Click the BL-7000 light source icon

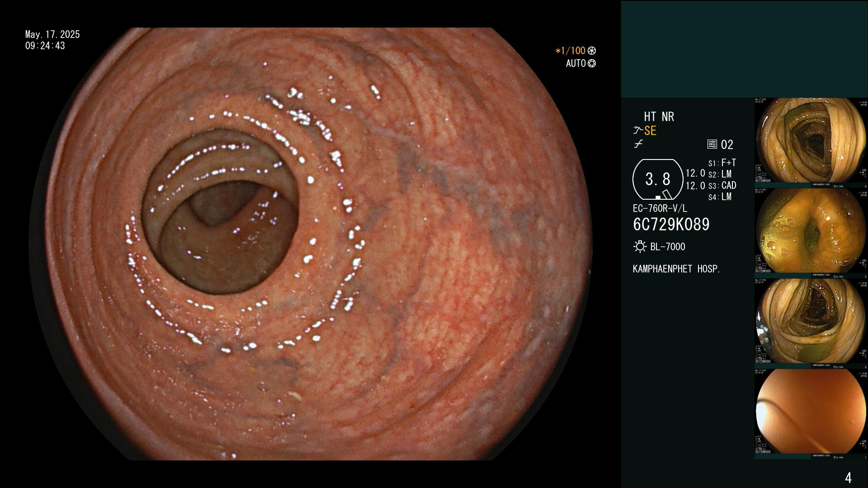(x=640, y=247)
